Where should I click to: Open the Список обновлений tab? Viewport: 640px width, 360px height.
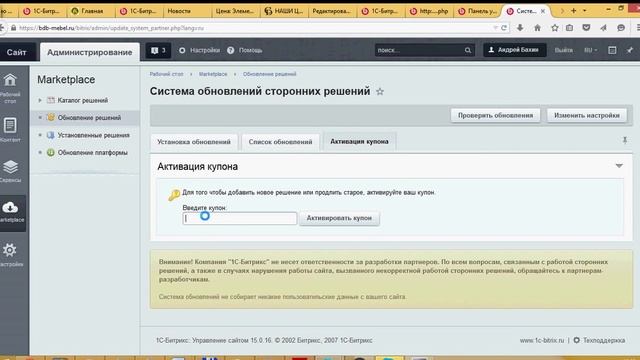click(280, 142)
